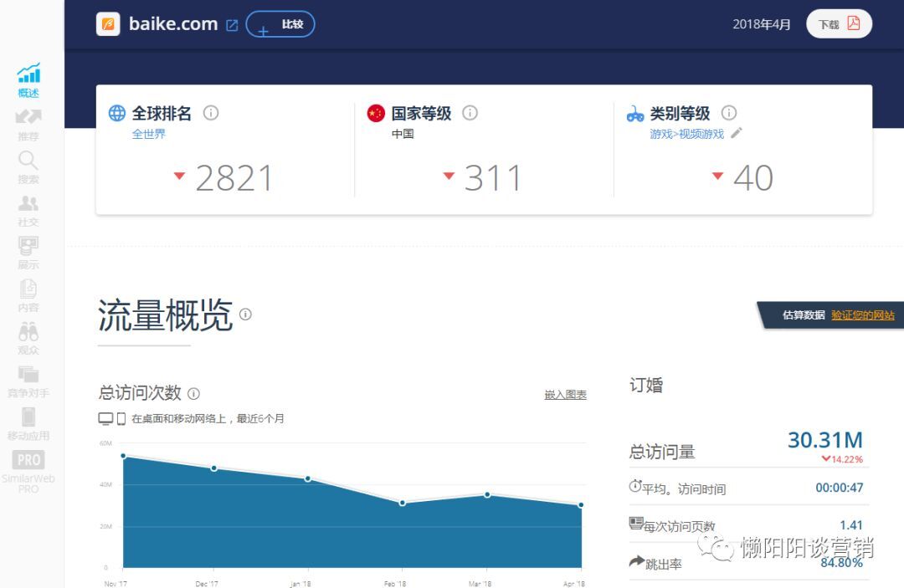Click the SimilarWeb PRO badge icon

28,459
